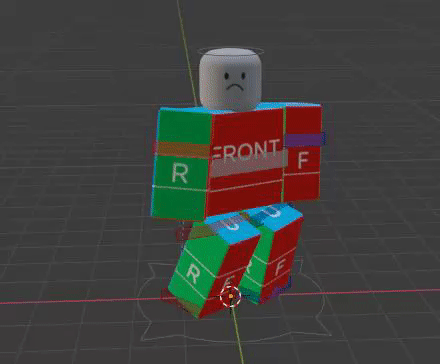440x364 pixels.
Task: Select the gray head with sad face
Action: point(230,80)
